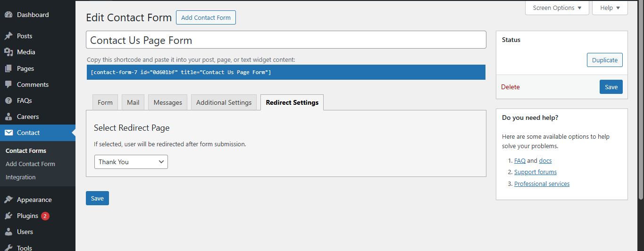The width and height of the screenshot is (644, 251).
Task: Click the contact form title input field
Action: (x=286, y=40)
